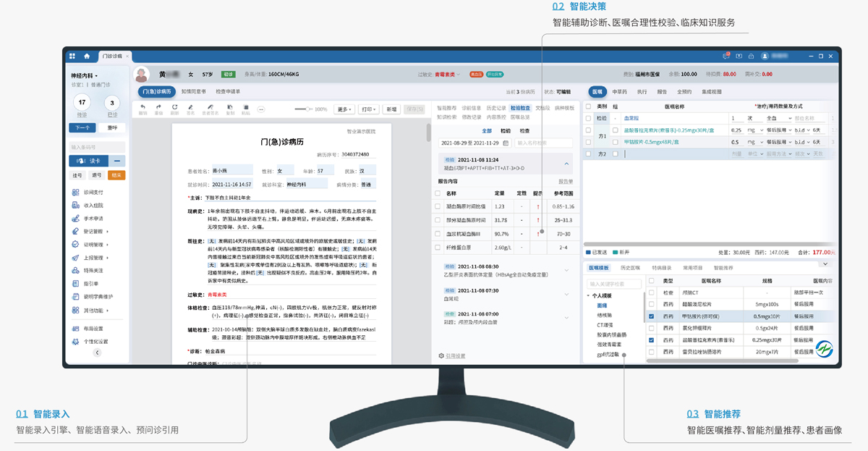The image size is (868, 451).
Task: Click the 引用设置 gear icon
Action: pos(442,356)
